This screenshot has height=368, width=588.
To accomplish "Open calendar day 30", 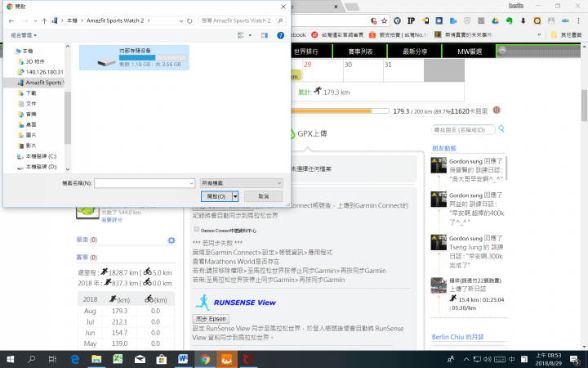I will (363, 70).
